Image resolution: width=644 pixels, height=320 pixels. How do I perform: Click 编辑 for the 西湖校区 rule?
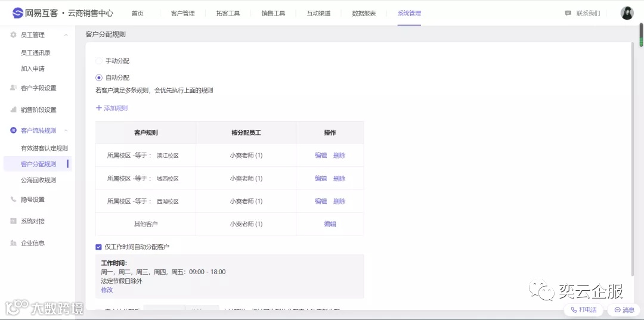(321, 201)
